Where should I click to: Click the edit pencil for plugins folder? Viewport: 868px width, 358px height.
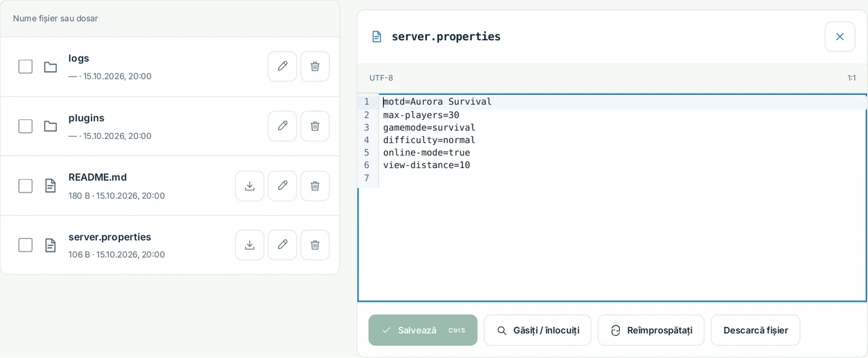click(282, 126)
